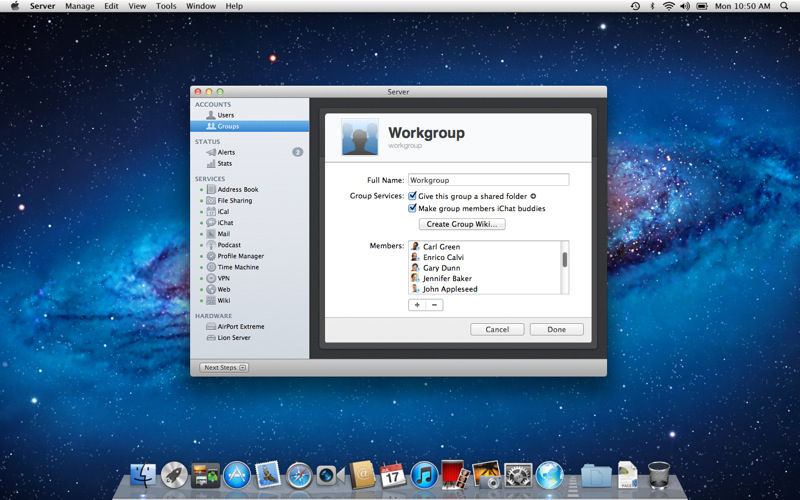Uncheck Give this group a shared folder
800x500 pixels.
tap(412, 196)
